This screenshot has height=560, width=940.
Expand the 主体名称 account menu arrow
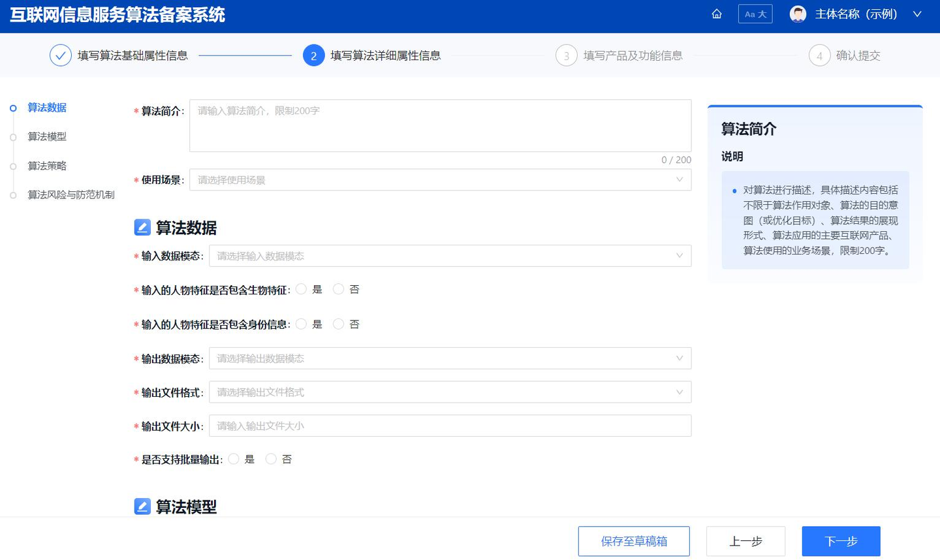tap(917, 14)
